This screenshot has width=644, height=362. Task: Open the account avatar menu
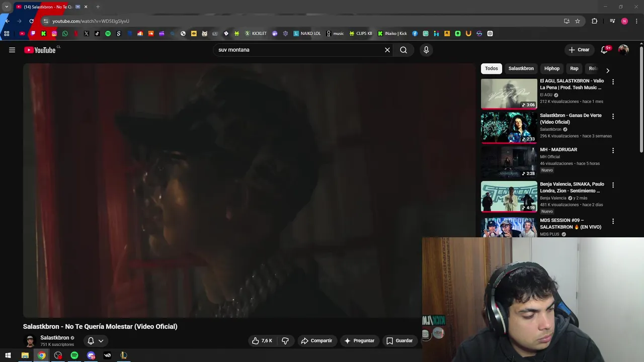pyautogui.click(x=623, y=50)
